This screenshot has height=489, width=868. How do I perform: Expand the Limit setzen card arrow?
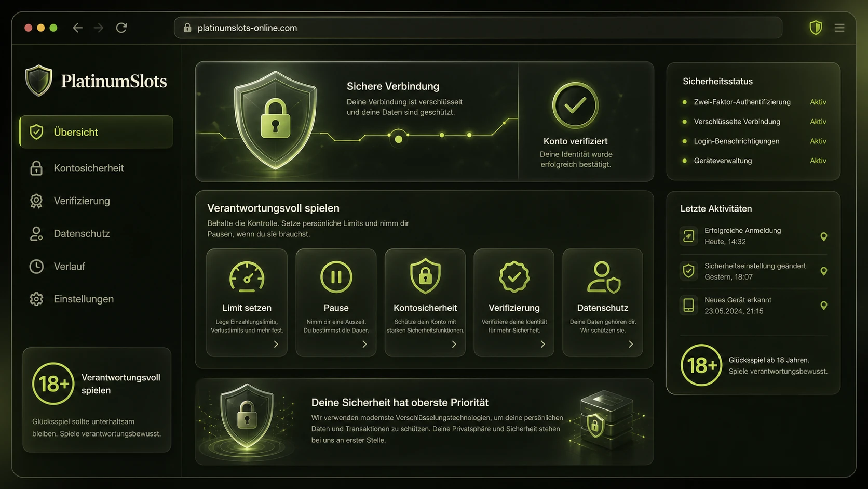pyautogui.click(x=276, y=344)
